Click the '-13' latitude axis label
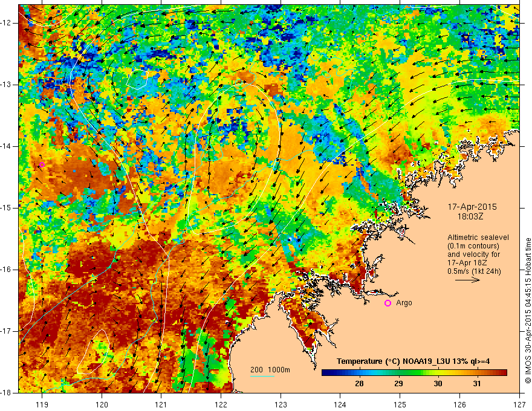 (6, 85)
